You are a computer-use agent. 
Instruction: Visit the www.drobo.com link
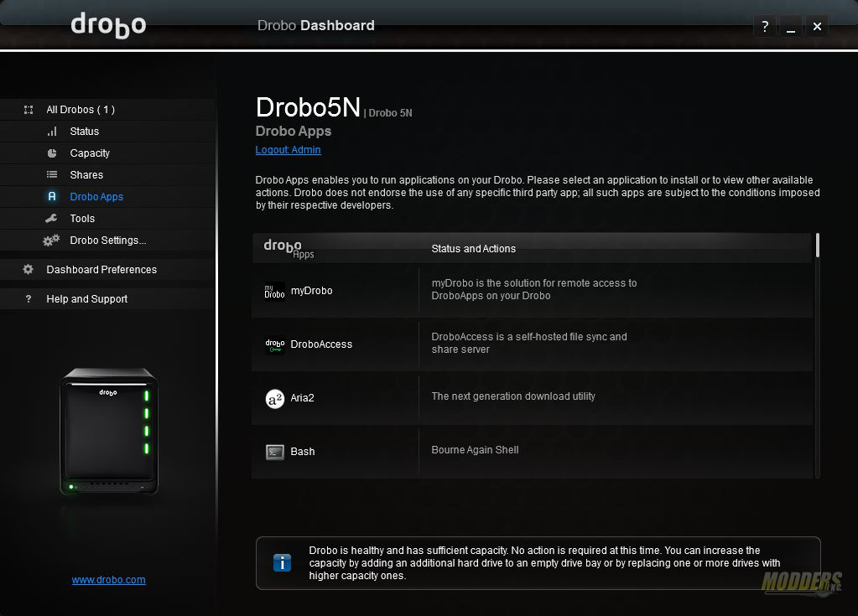[108, 580]
